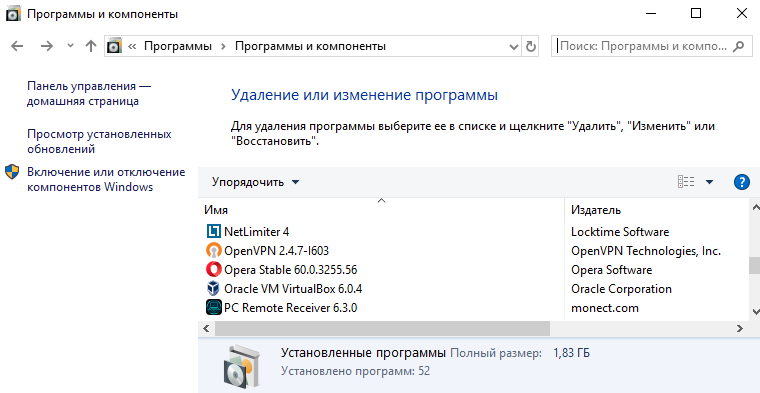Click the Back navigation arrow

[17, 46]
